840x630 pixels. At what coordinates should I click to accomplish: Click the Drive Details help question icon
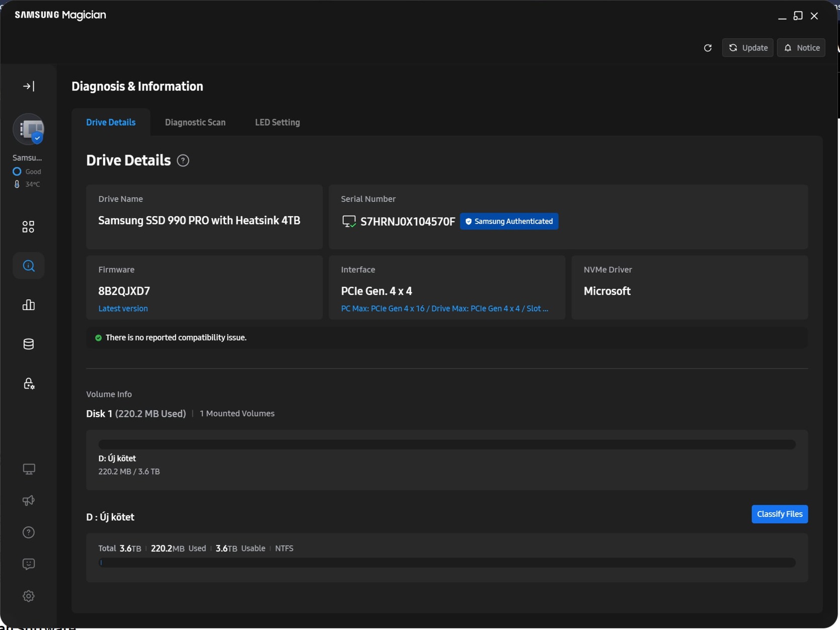(x=183, y=161)
